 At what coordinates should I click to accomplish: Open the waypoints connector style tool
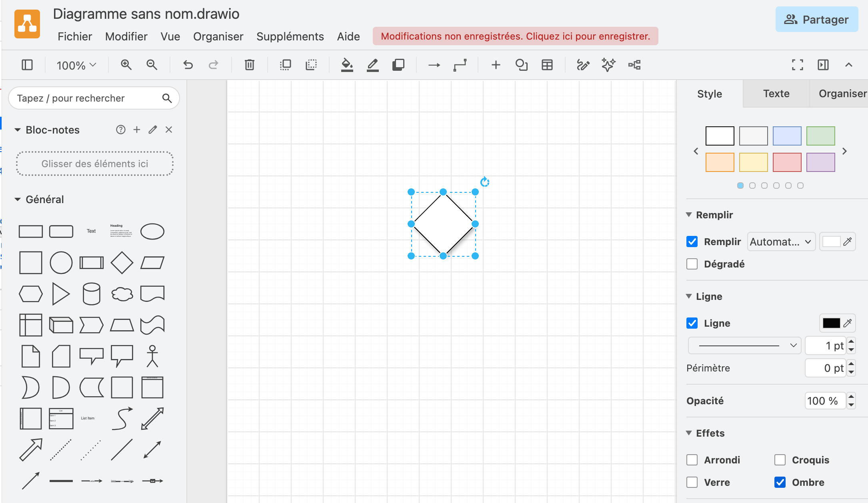[460, 65]
